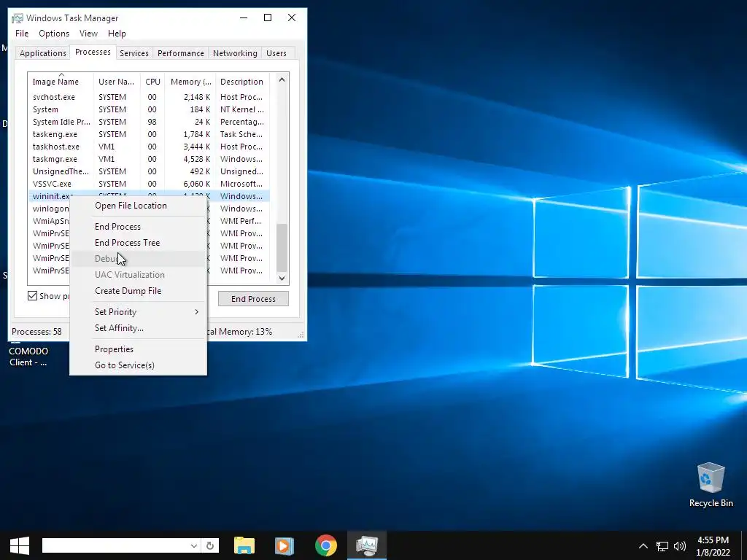This screenshot has height=560, width=747.
Task: Select the COMODO Client desktop shortcut
Action: point(28,354)
